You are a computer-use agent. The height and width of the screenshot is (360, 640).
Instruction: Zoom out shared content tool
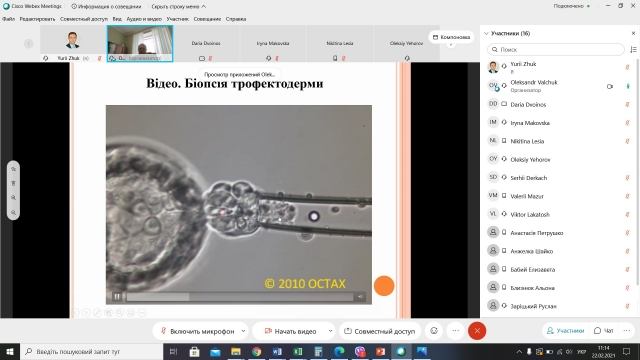click(x=13, y=213)
